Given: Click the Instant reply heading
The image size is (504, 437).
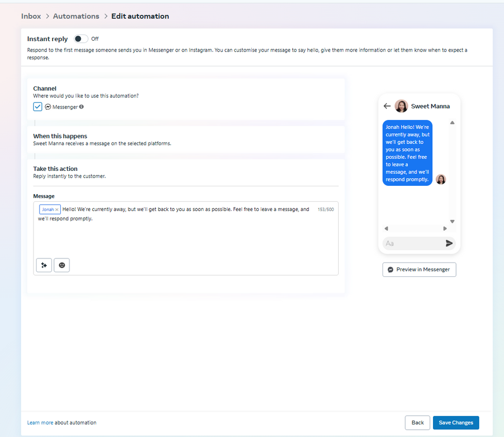Looking at the screenshot, I should click(x=47, y=39).
